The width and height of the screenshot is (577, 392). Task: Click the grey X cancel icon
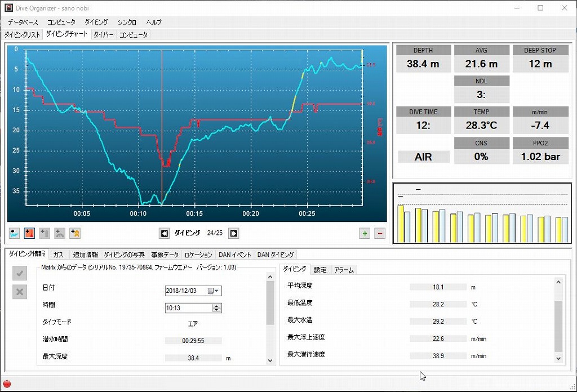pos(20,291)
